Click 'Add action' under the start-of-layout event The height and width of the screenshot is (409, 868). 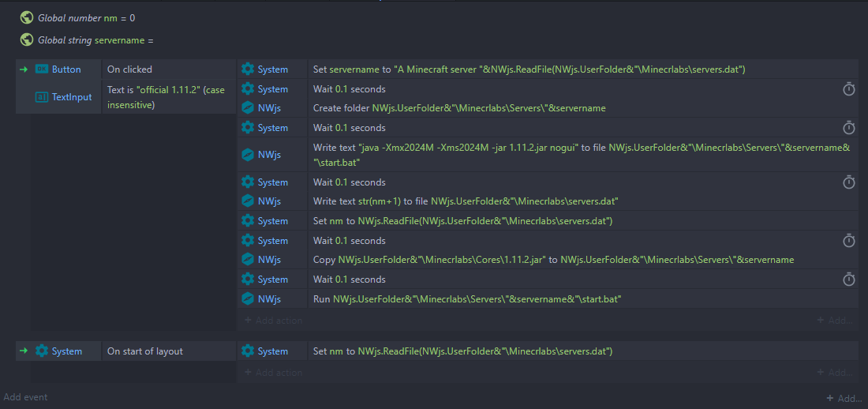point(274,373)
